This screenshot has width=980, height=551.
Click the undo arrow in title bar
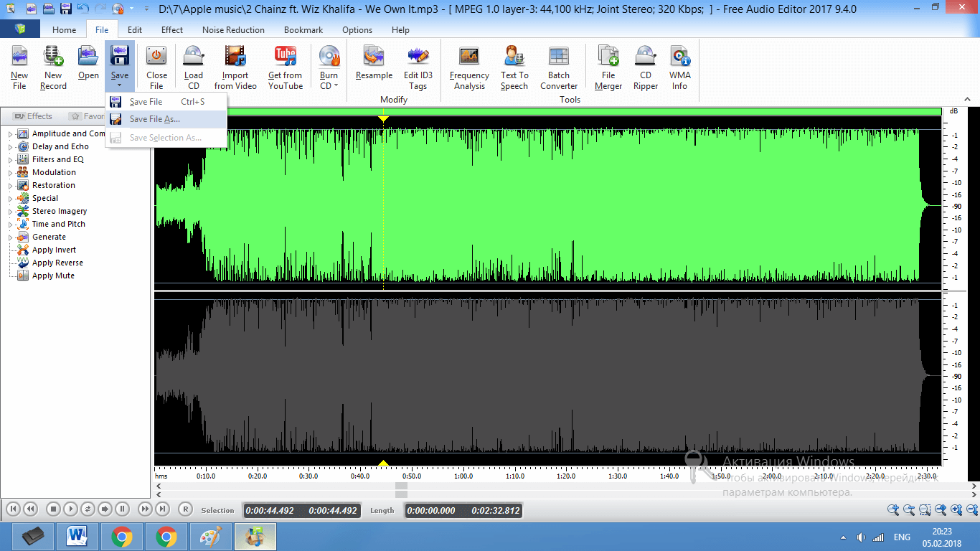(83, 9)
